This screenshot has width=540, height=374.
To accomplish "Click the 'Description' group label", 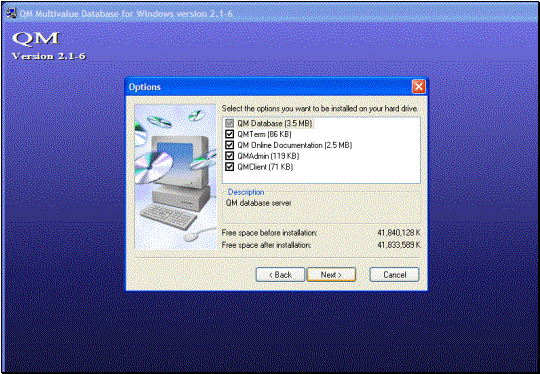I will tap(246, 192).
